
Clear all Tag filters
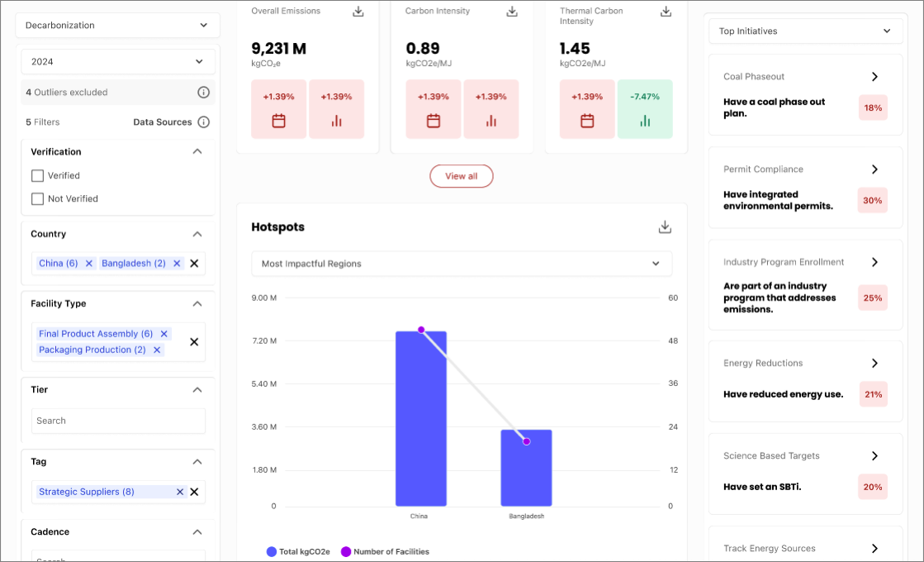pos(195,492)
